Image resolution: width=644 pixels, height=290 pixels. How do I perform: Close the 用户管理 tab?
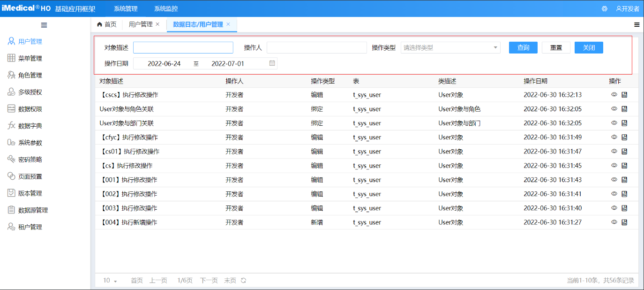click(157, 24)
